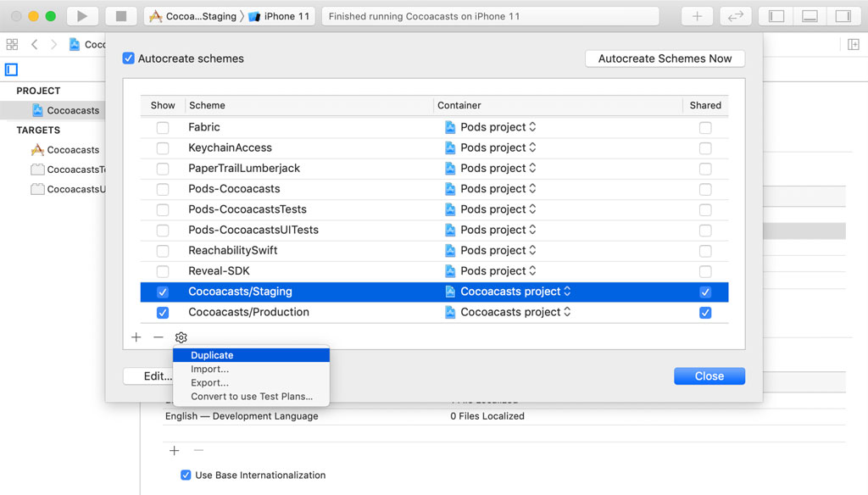868x495 pixels.
Task: Open container dropdown for KeychainAccess scheme
Action: pos(492,148)
